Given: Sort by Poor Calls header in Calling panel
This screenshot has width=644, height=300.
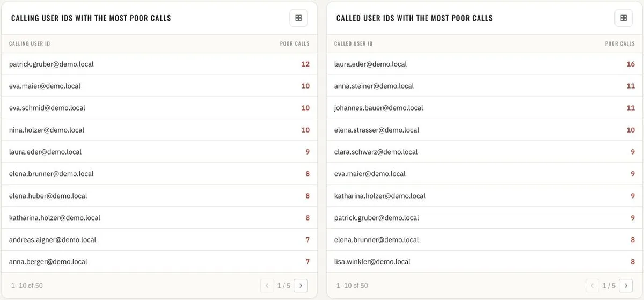Looking at the screenshot, I should click(295, 43).
